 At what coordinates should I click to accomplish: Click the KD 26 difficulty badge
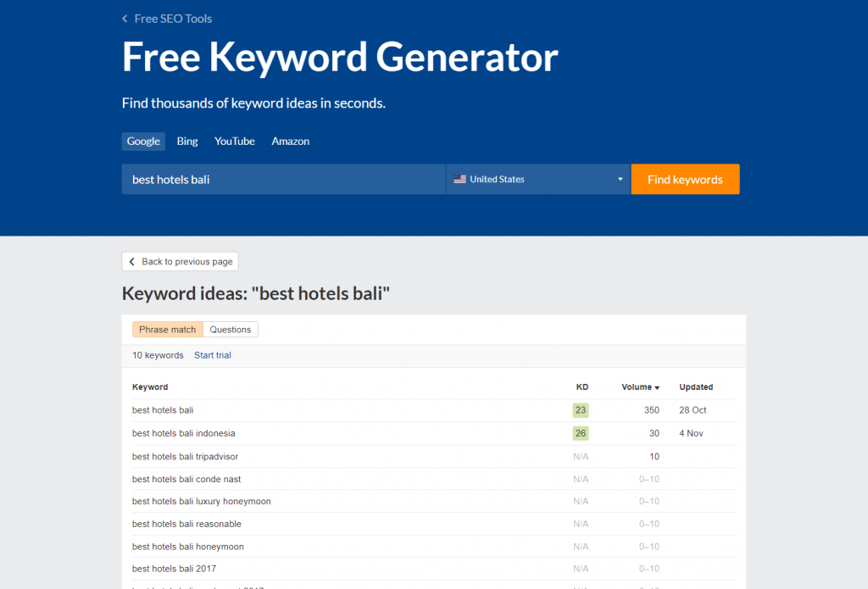pos(580,433)
